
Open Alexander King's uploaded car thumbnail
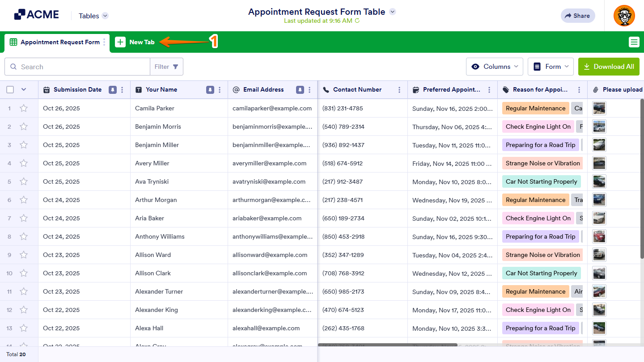pyautogui.click(x=599, y=310)
